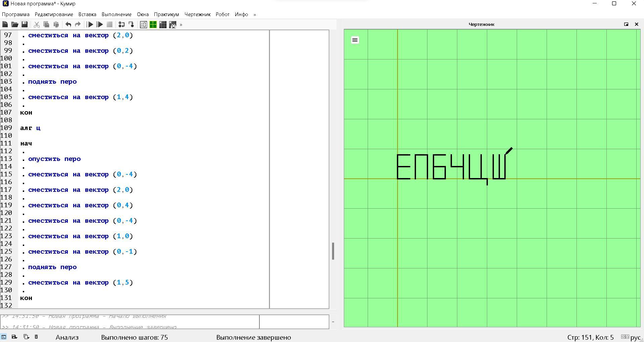The height and width of the screenshot is (342, 644).
Task: Click the step-into execution icon
Action: click(131, 25)
